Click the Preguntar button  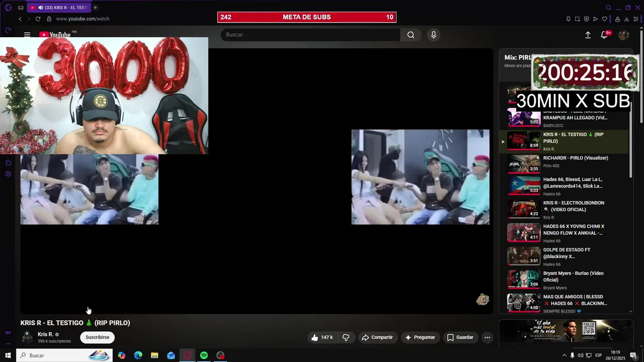[420, 337]
